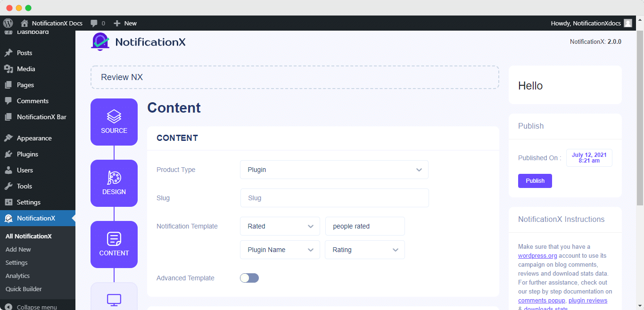Open the comments bubble icon in admin bar

94,23
